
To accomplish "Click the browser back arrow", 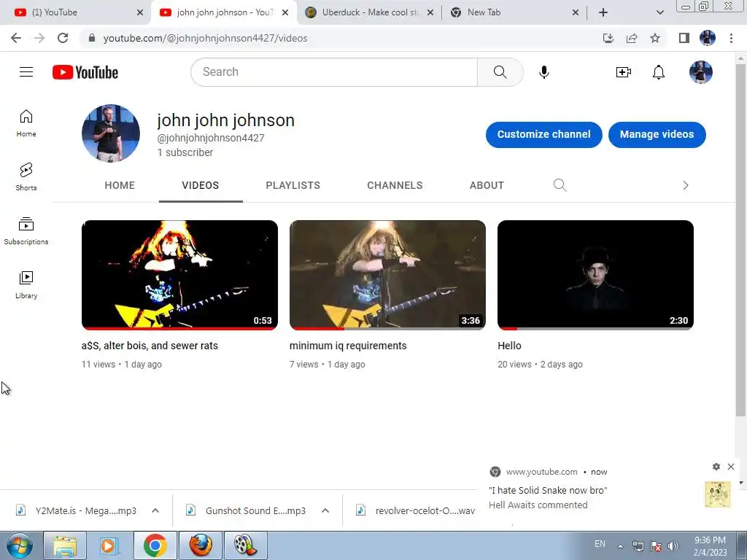I will point(16,38).
